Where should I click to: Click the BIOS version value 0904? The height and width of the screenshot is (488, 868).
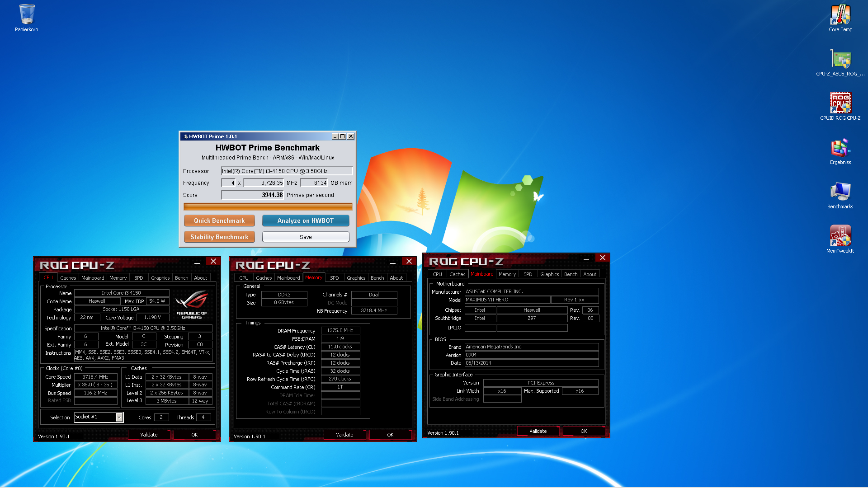pyautogui.click(x=532, y=355)
